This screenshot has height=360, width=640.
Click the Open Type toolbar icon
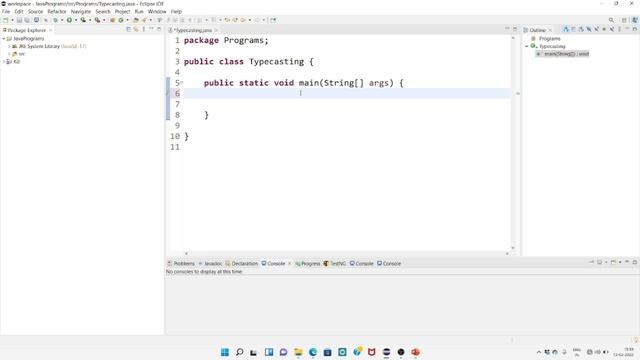pyautogui.click(x=136, y=20)
